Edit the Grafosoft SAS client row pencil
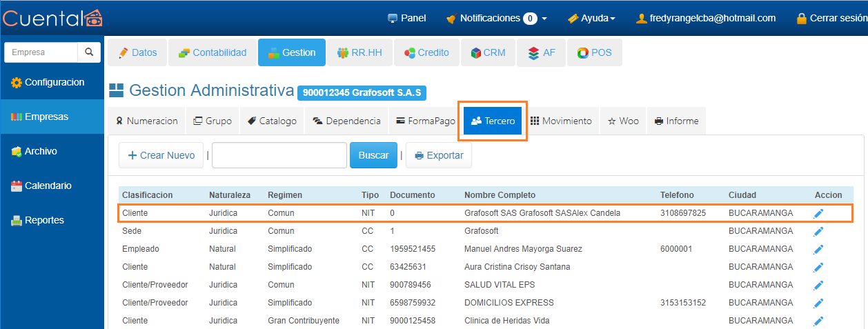This screenshot has height=329, width=868. (818, 213)
